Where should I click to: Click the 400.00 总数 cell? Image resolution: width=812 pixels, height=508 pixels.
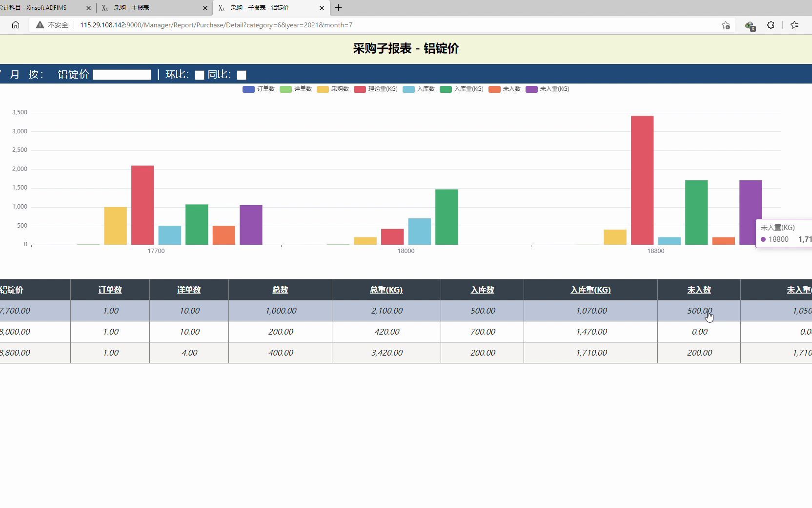pos(281,353)
